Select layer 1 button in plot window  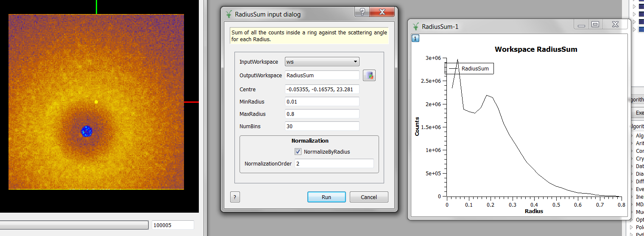[x=416, y=38]
